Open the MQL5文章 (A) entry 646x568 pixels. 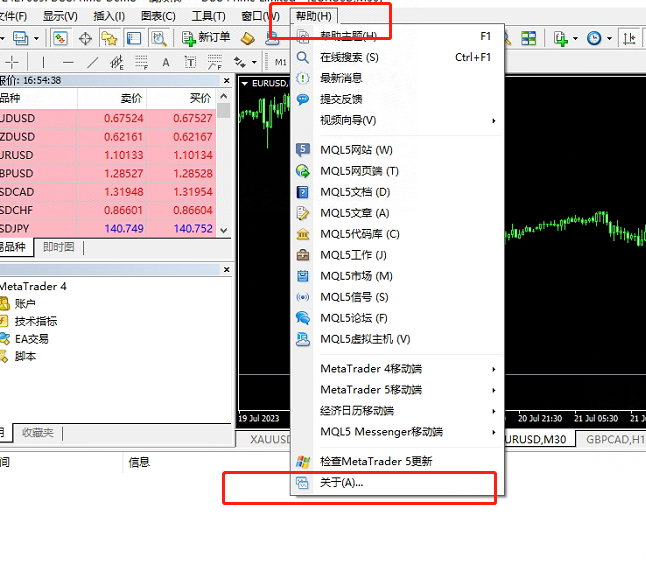(x=397, y=213)
